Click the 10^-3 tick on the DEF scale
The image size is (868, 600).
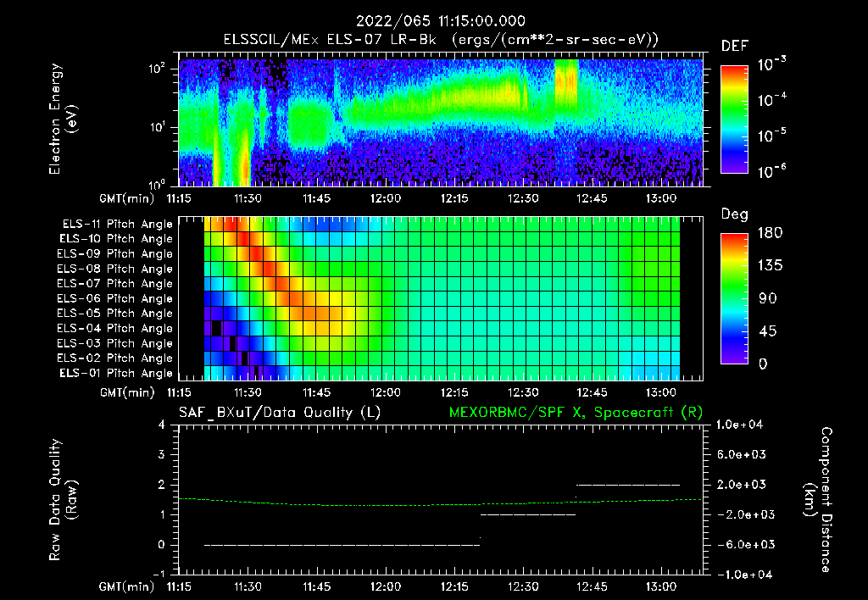(771, 64)
